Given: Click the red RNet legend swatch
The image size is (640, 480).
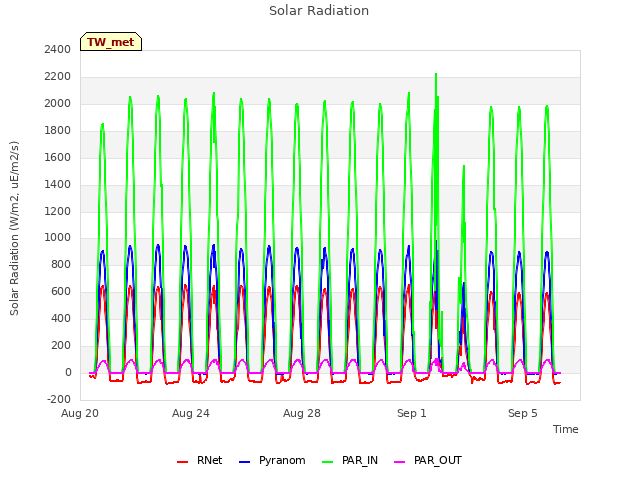Looking at the screenshot, I should pos(182,462).
